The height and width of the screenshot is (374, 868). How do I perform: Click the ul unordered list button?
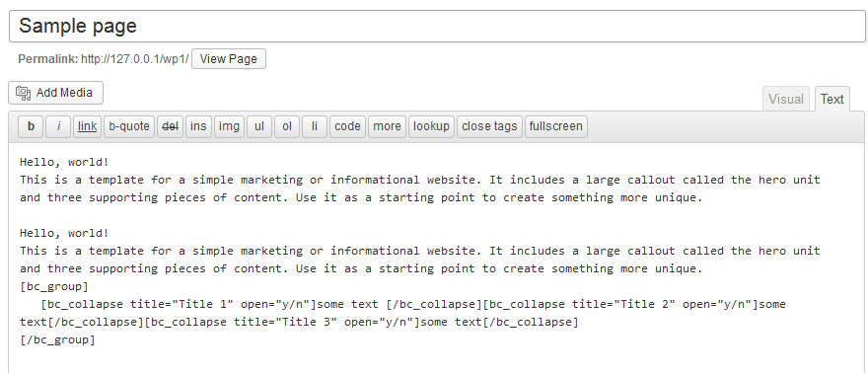259,126
